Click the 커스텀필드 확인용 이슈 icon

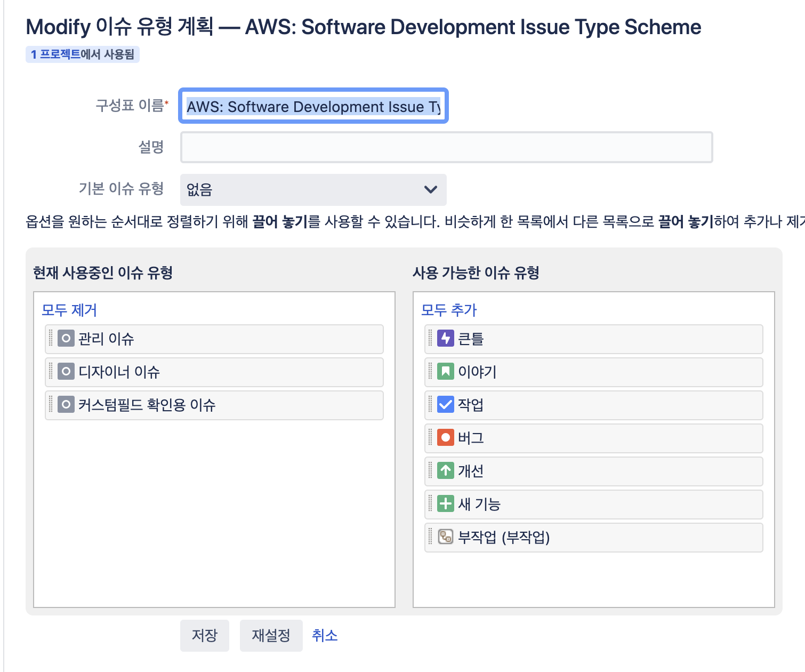[x=66, y=404]
